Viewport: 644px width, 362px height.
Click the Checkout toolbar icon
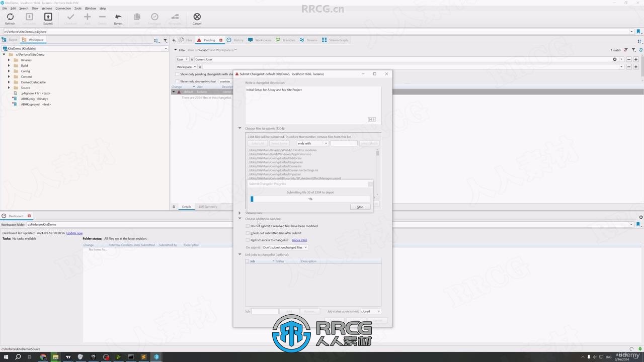coord(70,19)
